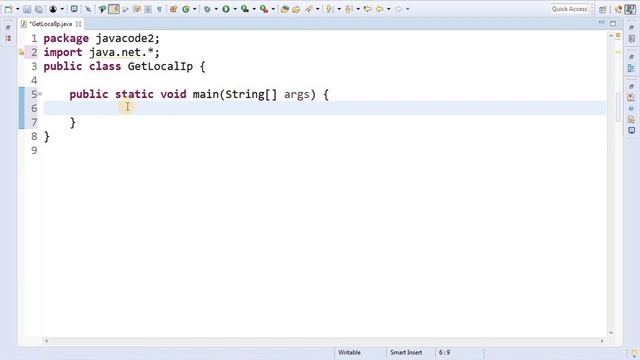The height and width of the screenshot is (360, 640).
Task: Click the Open Console monitor icon
Action: [x=74, y=9]
